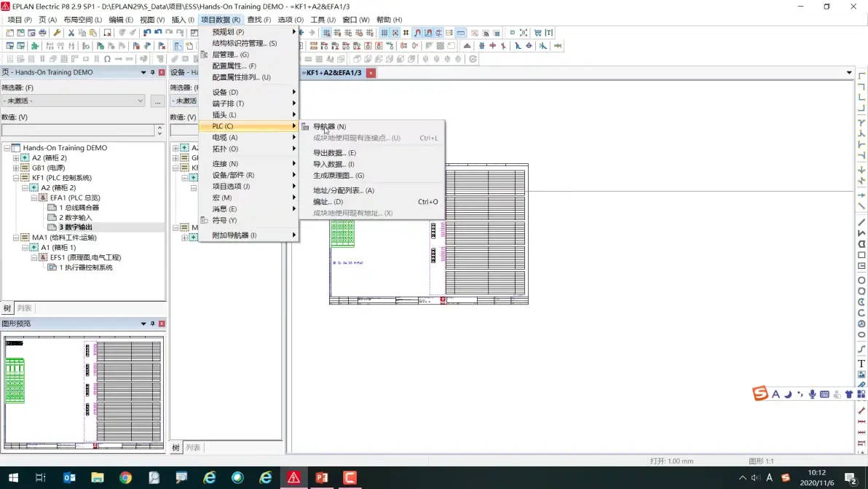Viewport: 868px width, 489px height.
Task: Click the Paste clipboard icon
Action: [x=93, y=33]
